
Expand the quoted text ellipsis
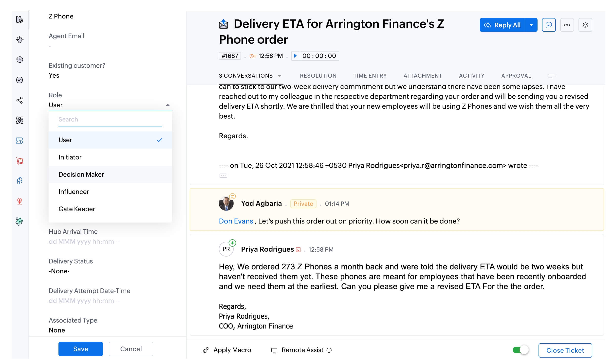223,176
